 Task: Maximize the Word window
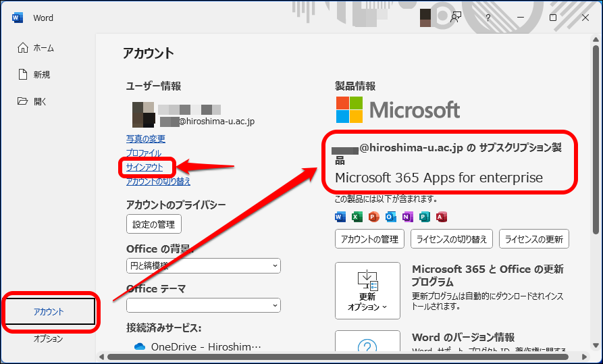coord(552,18)
